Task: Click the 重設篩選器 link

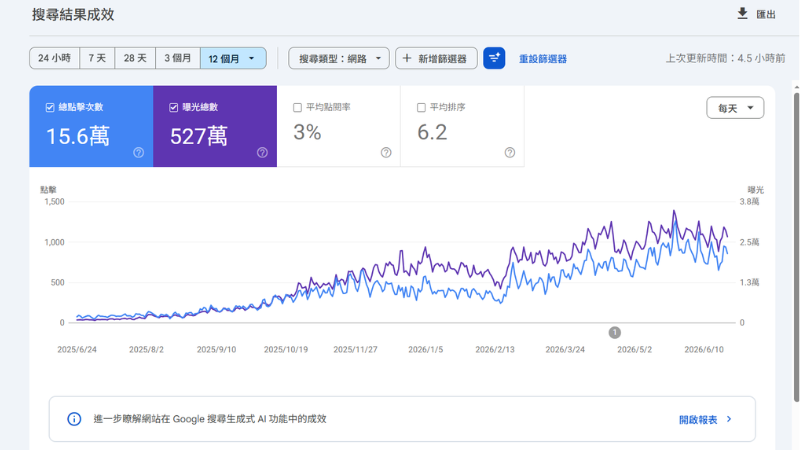Action: click(x=543, y=59)
